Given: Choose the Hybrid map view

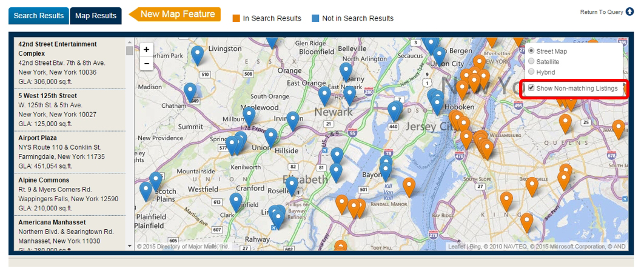Looking at the screenshot, I should tap(531, 72).
